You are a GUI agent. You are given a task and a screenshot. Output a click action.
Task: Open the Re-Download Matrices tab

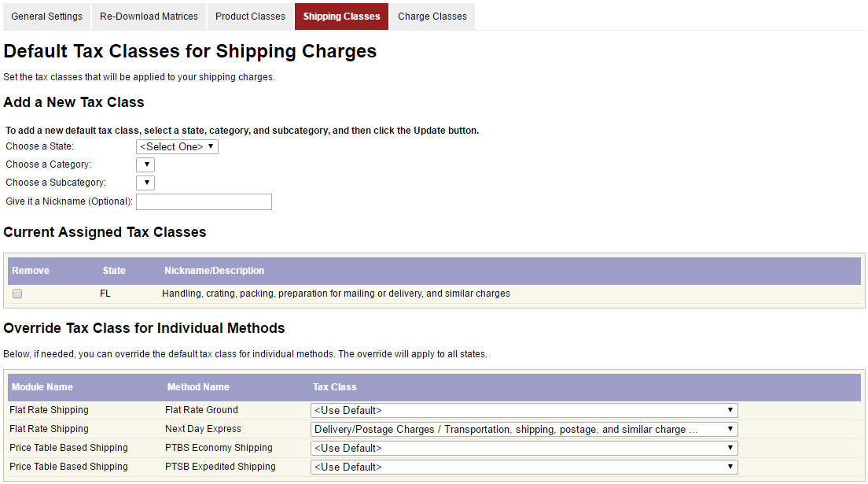(x=149, y=17)
